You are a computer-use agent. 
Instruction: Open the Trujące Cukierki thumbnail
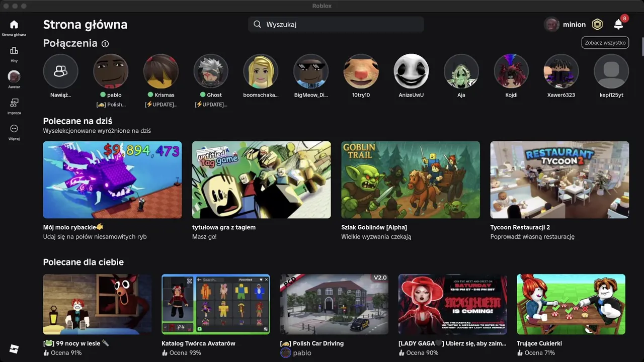point(571,304)
